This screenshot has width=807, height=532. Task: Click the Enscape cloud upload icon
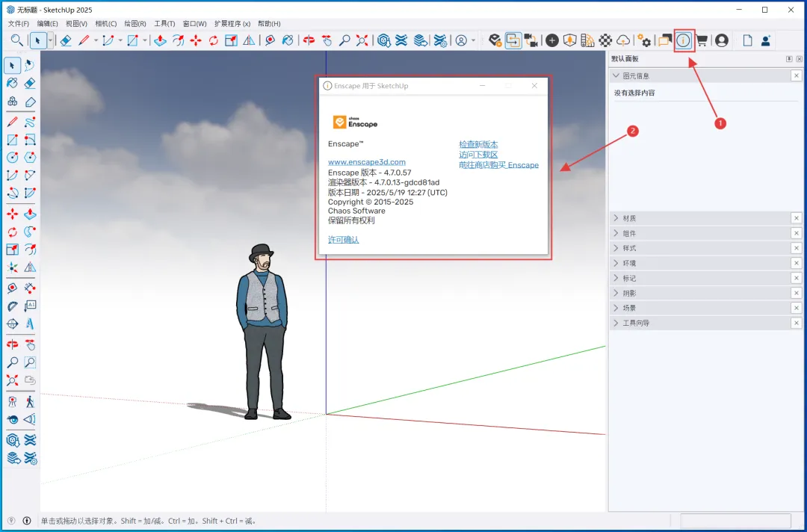point(623,40)
